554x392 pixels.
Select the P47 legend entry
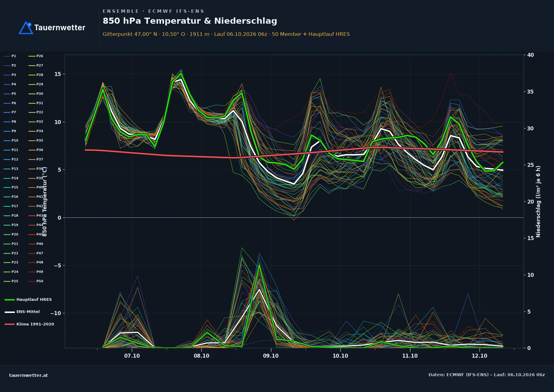(36, 253)
